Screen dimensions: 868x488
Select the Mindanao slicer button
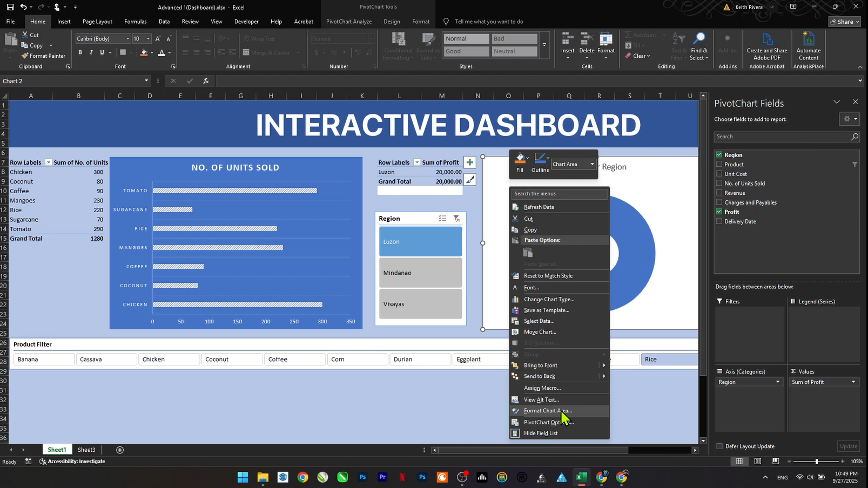[420, 273]
